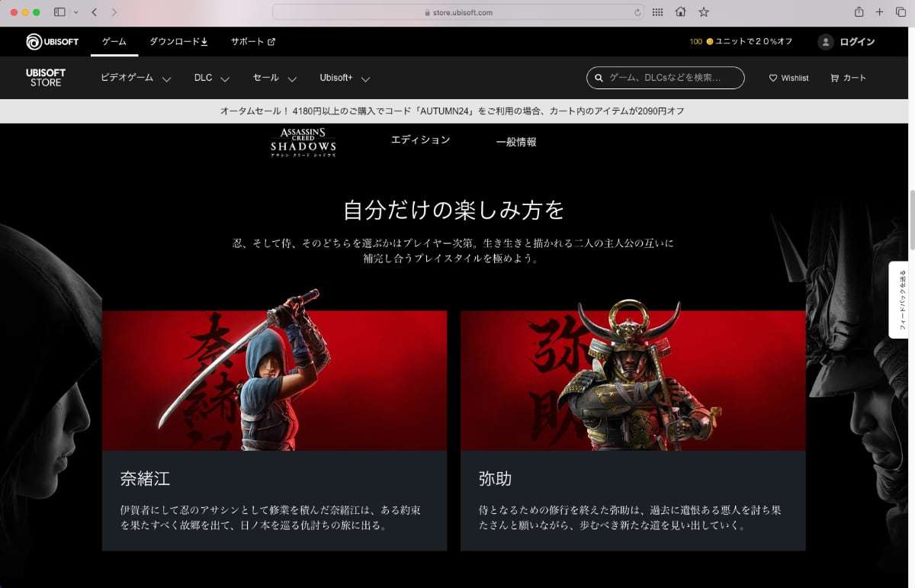Click the bookmark star icon
Viewport: 915px width, 588px height.
[x=703, y=12]
